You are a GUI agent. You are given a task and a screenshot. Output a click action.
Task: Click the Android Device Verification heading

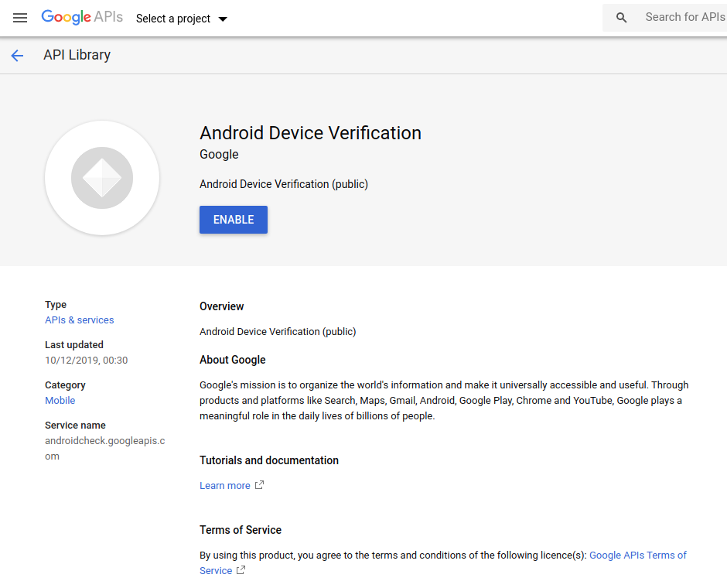(310, 133)
